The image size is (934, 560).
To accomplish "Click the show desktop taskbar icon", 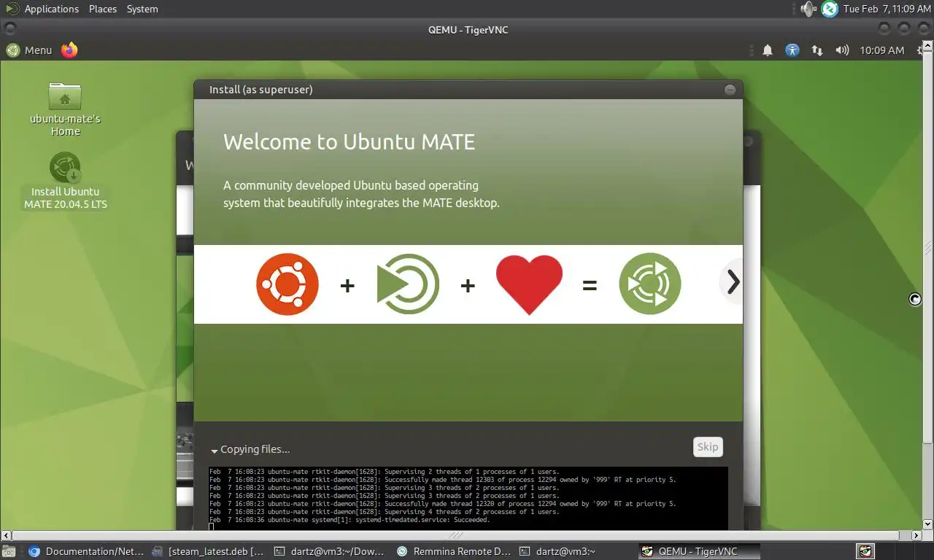I will [9, 551].
